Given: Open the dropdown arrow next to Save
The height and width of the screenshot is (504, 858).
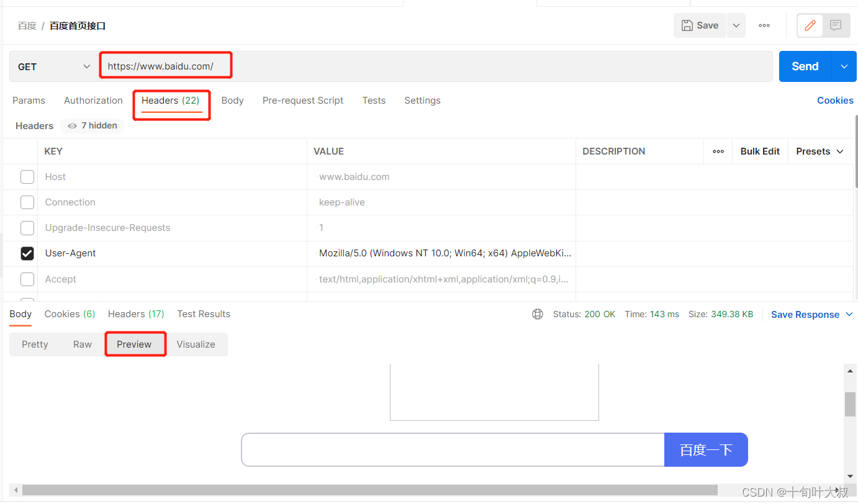Looking at the screenshot, I should click(x=736, y=25).
